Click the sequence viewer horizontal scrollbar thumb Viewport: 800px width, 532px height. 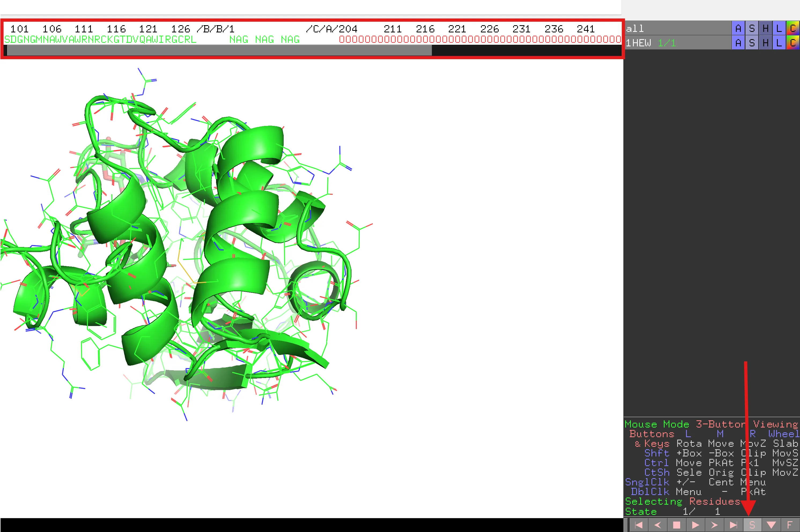point(219,51)
